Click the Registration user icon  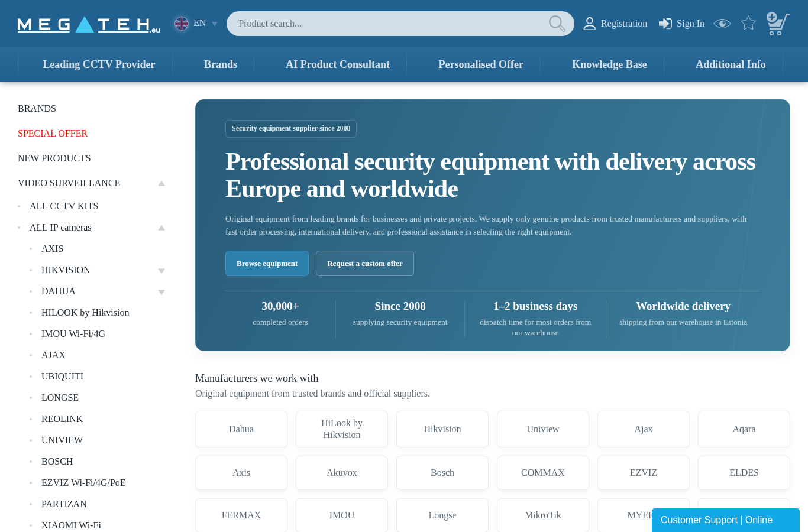[590, 24]
